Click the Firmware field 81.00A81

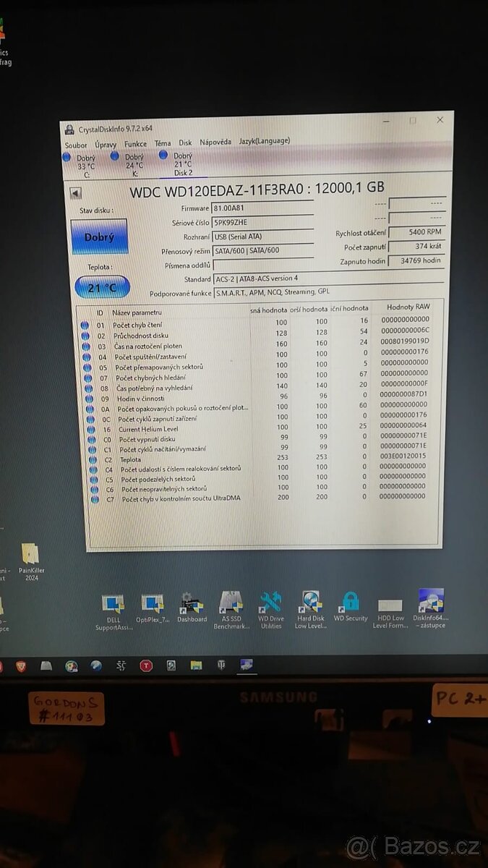click(x=262, y=208)
